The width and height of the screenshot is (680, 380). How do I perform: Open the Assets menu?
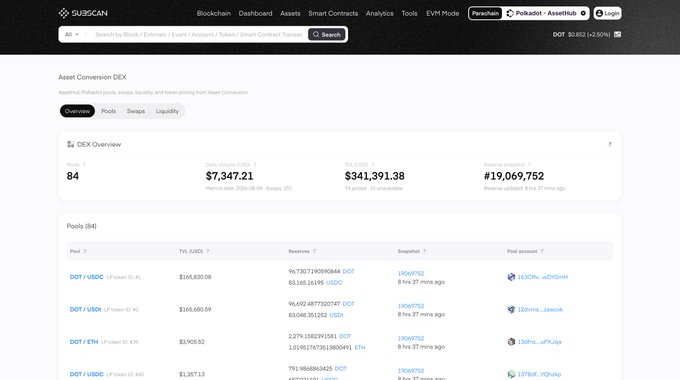290,13
